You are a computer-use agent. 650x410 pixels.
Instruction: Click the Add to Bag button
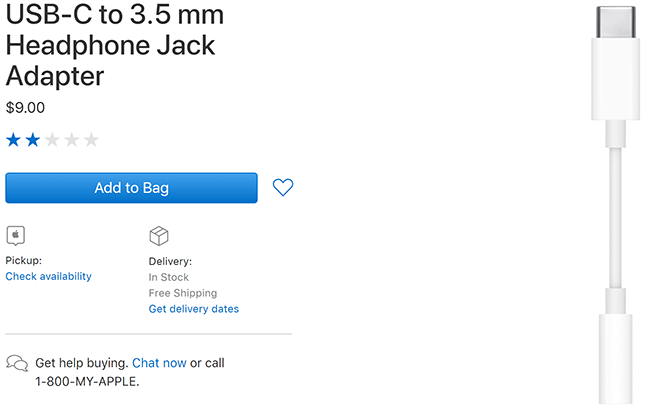click(x=131, y=188)
